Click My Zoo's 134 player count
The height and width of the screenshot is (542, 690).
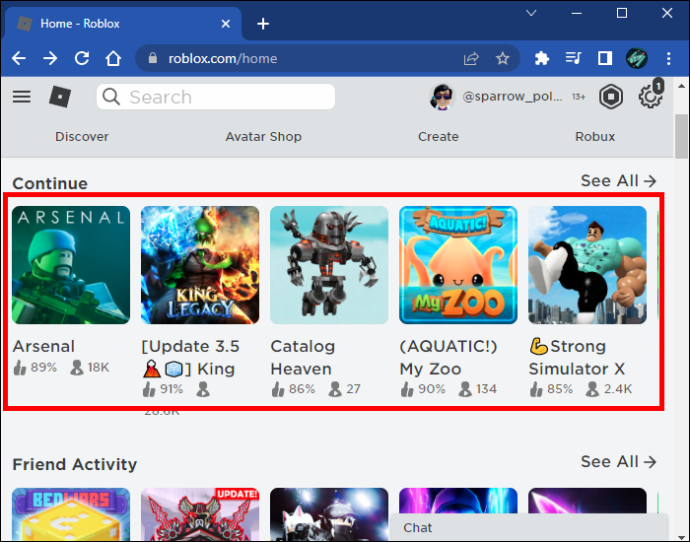coord(477,389)
